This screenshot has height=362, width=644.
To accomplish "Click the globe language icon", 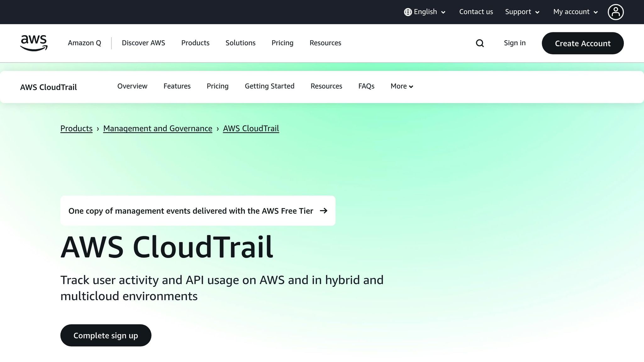I will (408, 12).
